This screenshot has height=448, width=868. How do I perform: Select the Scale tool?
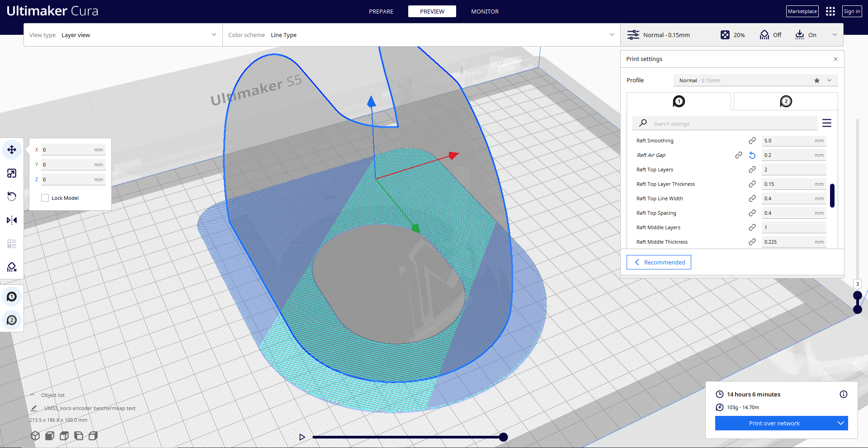pos(12,173)
